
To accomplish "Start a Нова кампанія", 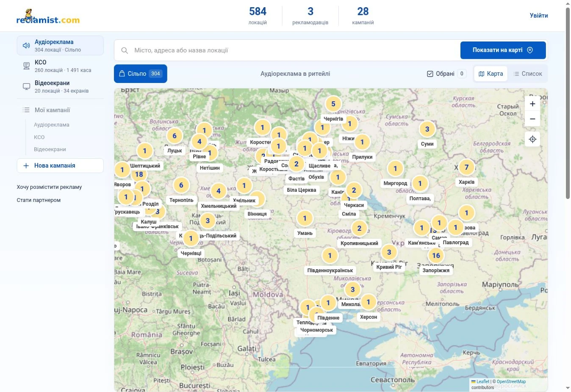I will [60, 166].
